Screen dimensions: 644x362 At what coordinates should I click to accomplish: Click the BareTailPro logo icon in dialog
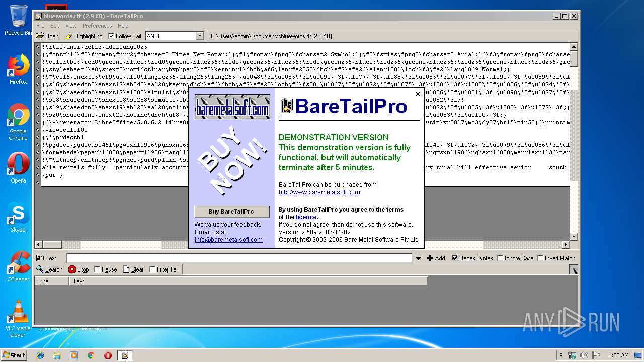tap(286, 106)
